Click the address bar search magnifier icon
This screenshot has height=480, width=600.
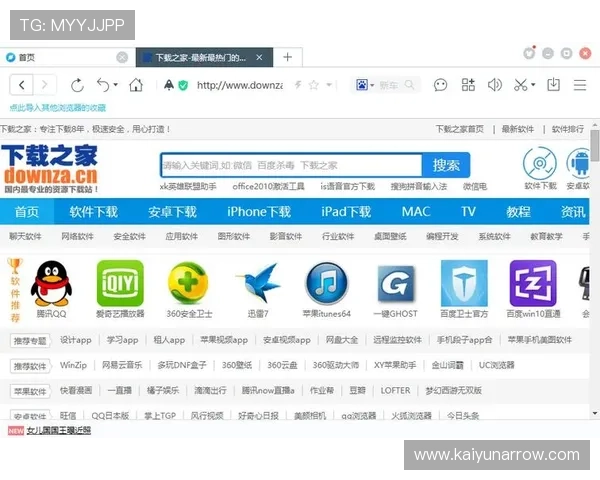tap(409, 85)
